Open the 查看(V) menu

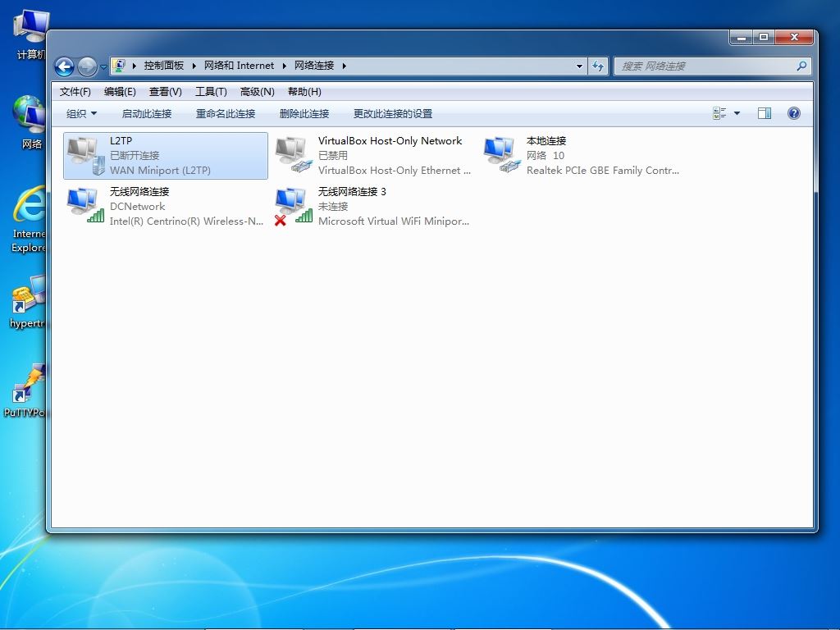tap(166, 92)
